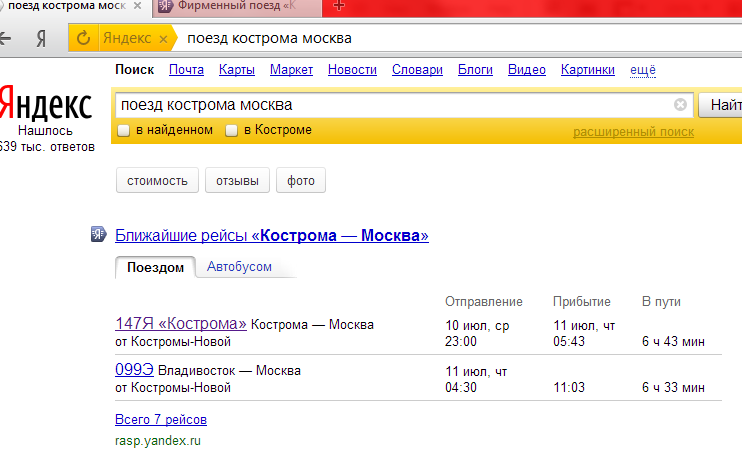Click departure time 04:30
This screenshot has width=742, height=454.
[460, 387]
